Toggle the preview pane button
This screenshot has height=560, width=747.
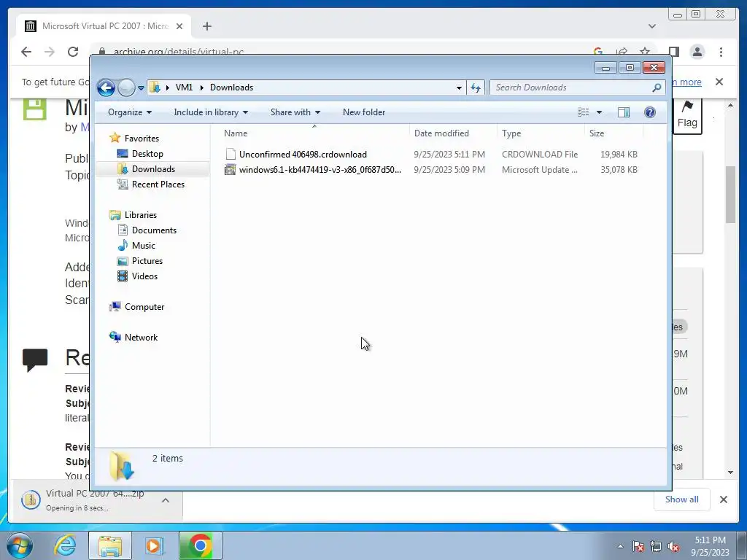pyautogui.click(x=624, y=112)
